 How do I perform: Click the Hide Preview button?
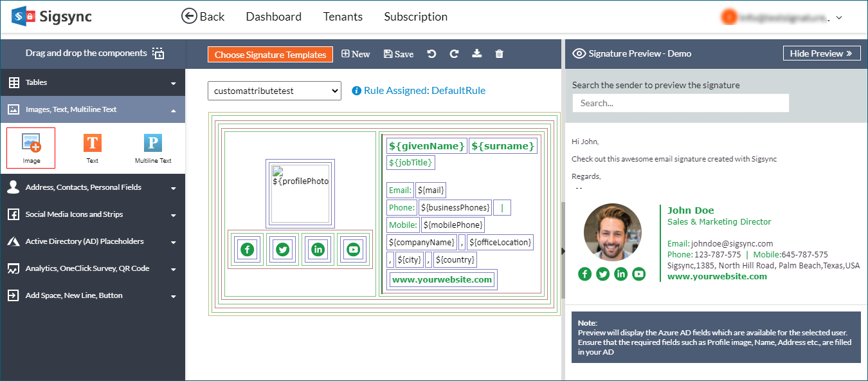822,53
